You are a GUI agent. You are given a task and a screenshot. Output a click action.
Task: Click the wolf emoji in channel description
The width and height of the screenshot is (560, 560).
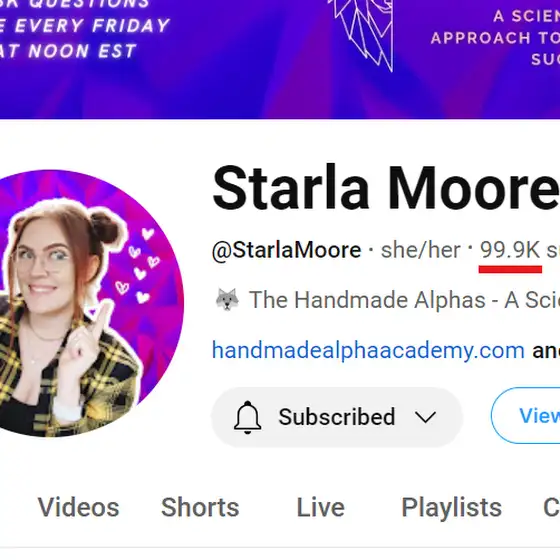tap(227, 299)
